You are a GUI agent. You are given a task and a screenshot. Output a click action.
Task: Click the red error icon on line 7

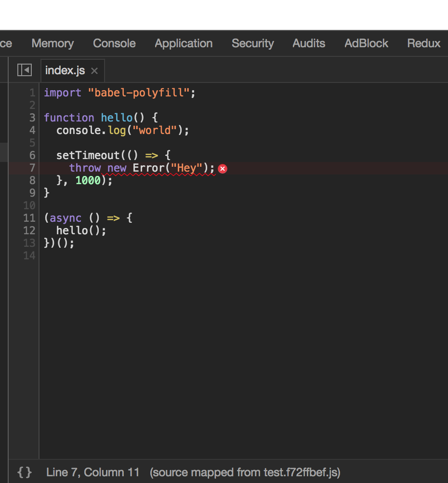(x=222, y=168)
